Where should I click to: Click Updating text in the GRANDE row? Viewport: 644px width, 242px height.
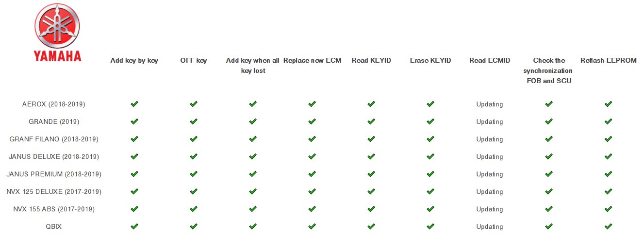[x=490, y=122]
